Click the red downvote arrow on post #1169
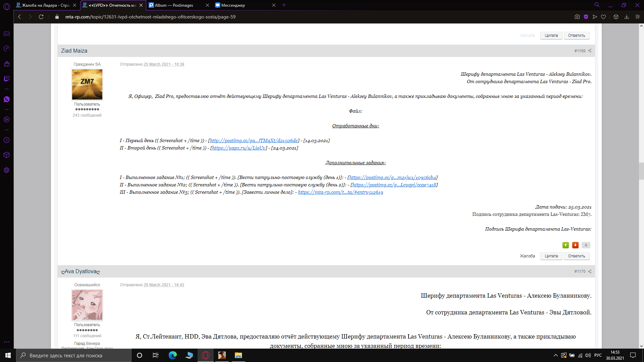This screenshot has width=644, height=362. pyautogui.click(x=575, y=245)
